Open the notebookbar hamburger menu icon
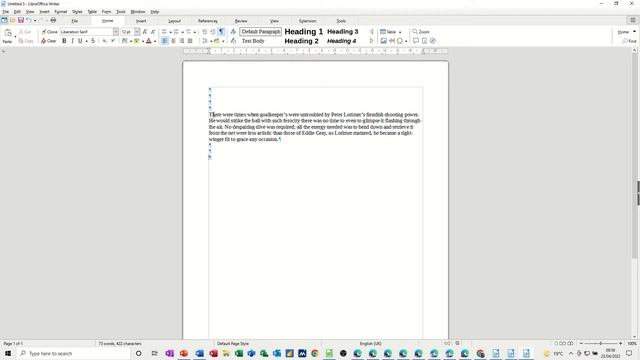 tap(633, 20)
